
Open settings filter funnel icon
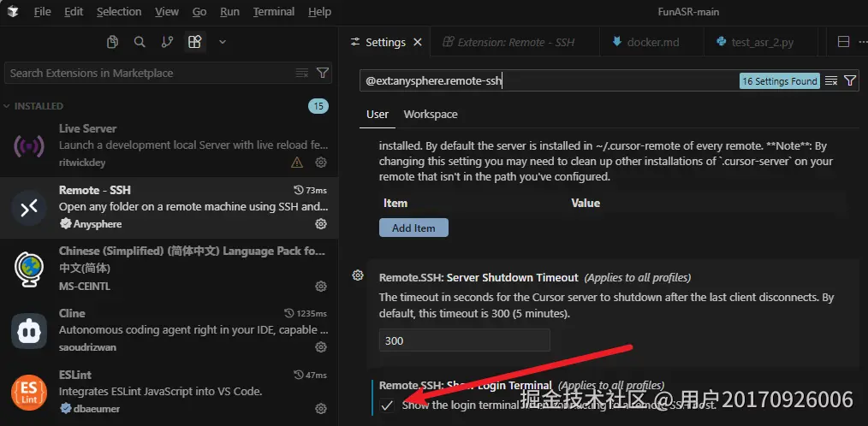point(850,80)
